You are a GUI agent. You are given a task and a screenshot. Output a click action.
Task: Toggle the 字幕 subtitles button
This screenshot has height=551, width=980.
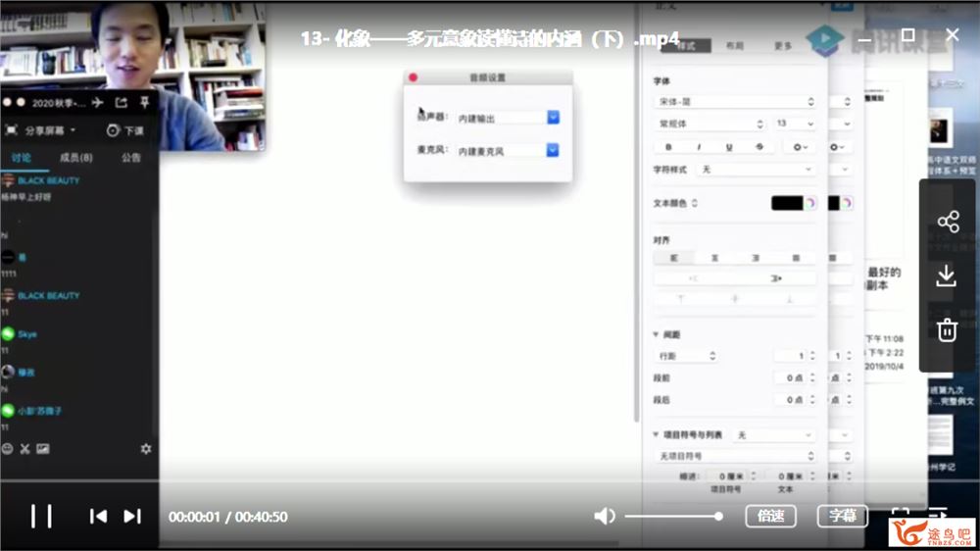[843, 516]
